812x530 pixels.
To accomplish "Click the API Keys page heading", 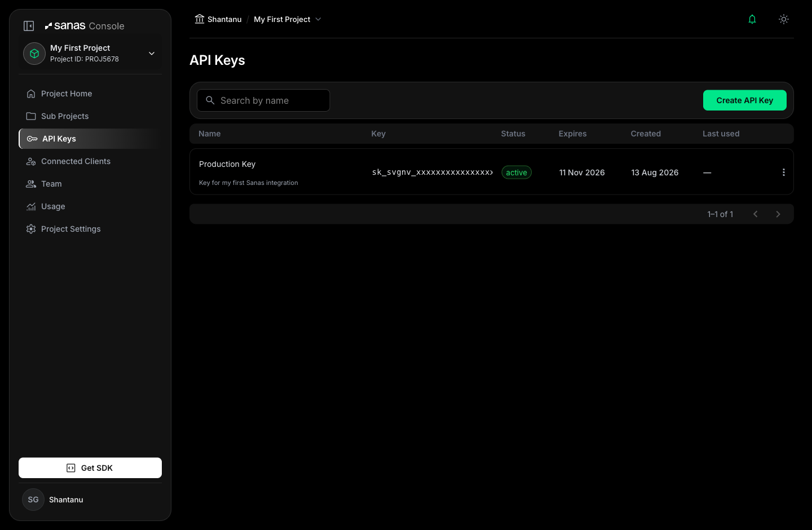I will (217, 60).
